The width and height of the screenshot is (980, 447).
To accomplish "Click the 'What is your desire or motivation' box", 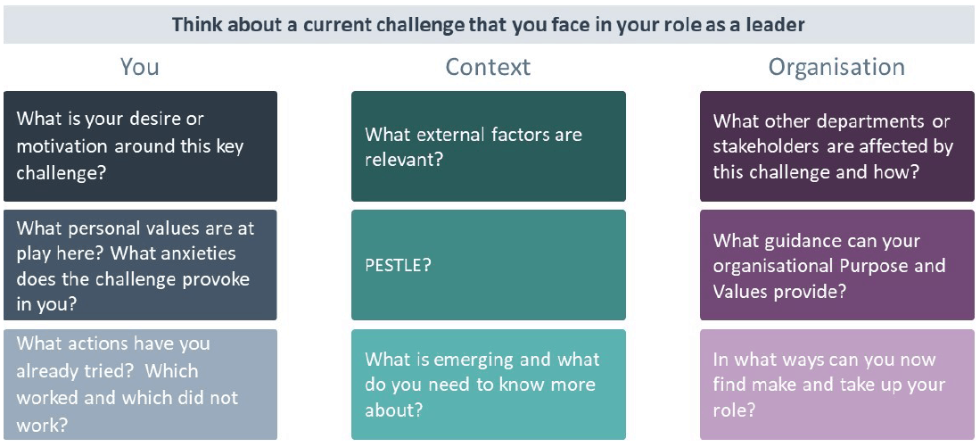I will 140,146.
